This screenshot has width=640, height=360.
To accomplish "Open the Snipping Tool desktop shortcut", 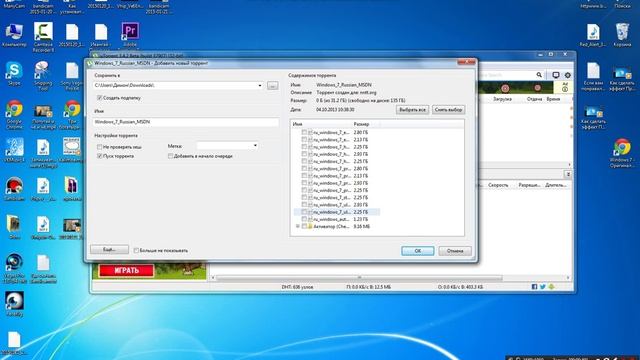I will (x=42, y=75).
